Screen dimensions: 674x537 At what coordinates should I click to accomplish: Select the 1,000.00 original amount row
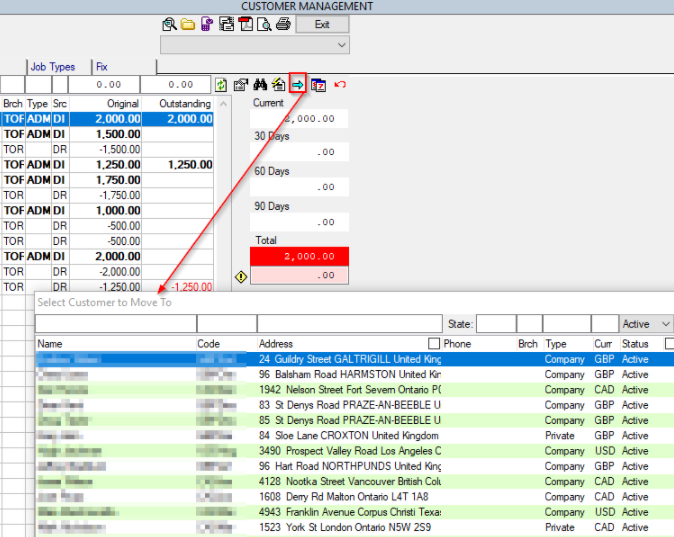[107, 210]
